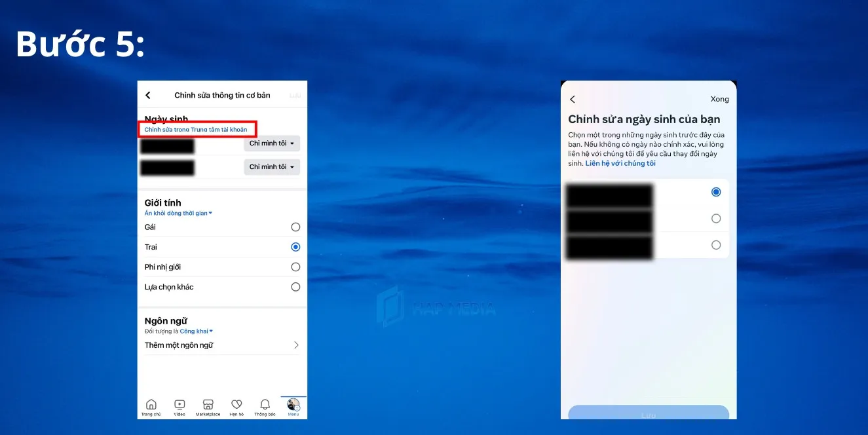Select the second birthday option
Viewport: 868px width, 435px height.
(715, 218)
